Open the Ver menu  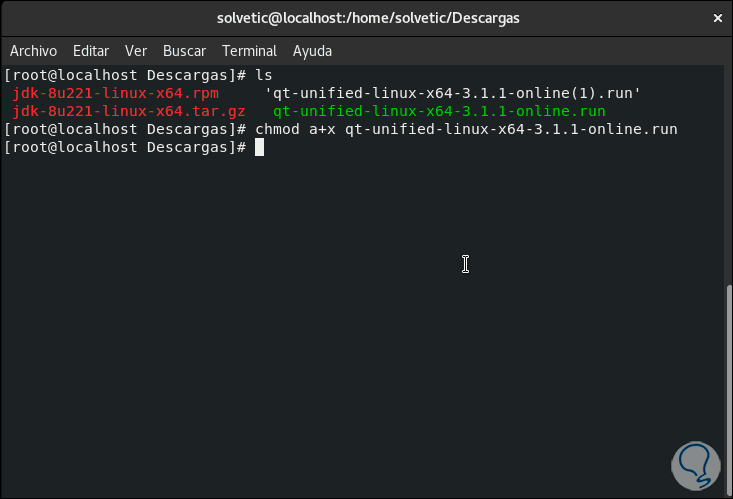(x=136, y=51)
